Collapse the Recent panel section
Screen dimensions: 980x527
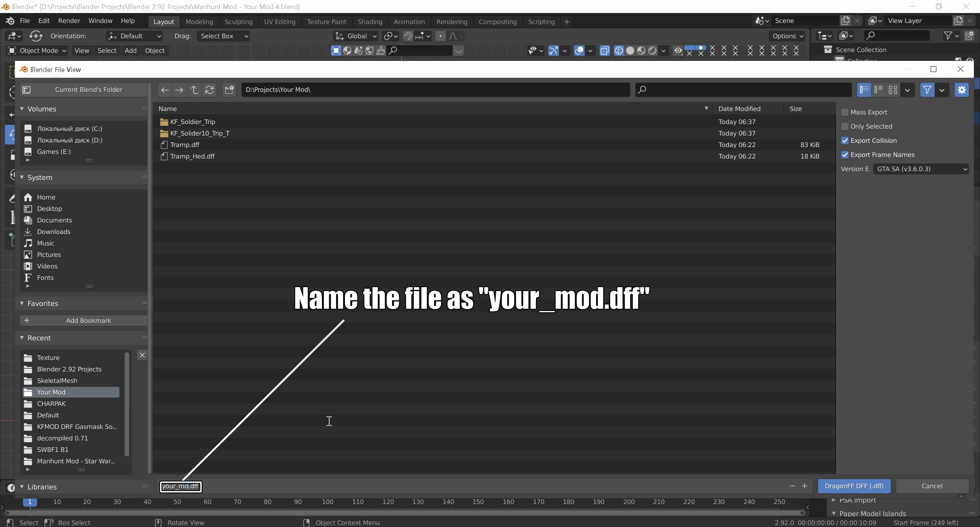(22, 338)
